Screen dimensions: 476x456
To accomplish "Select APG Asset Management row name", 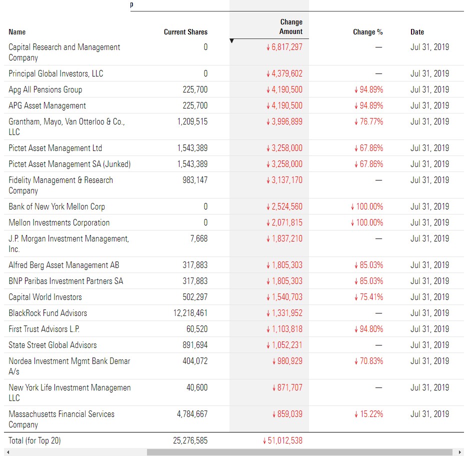I will (x=47, y=105).
